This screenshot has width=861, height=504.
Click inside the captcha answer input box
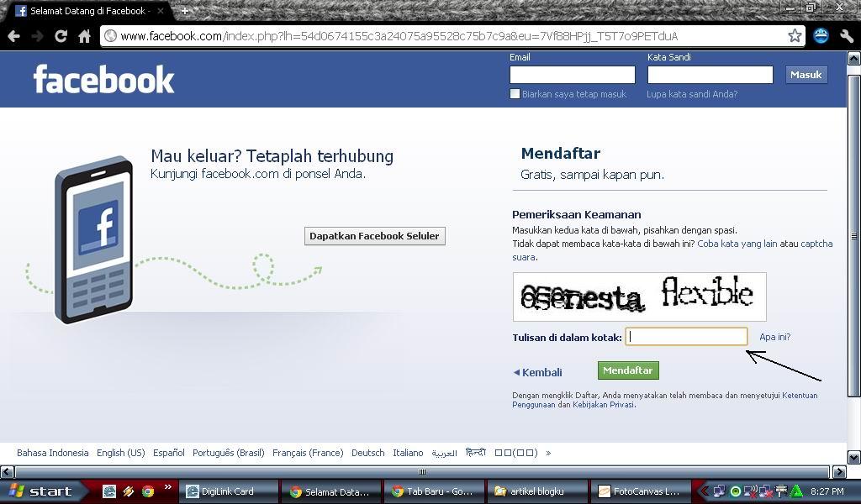coord(685,336)
